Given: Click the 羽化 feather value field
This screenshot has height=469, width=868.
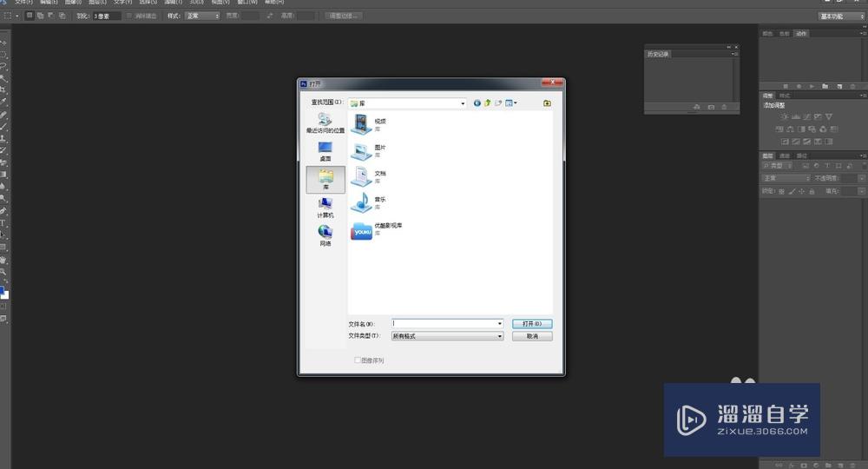Looking at the screenshot, I should pos(106,16).
